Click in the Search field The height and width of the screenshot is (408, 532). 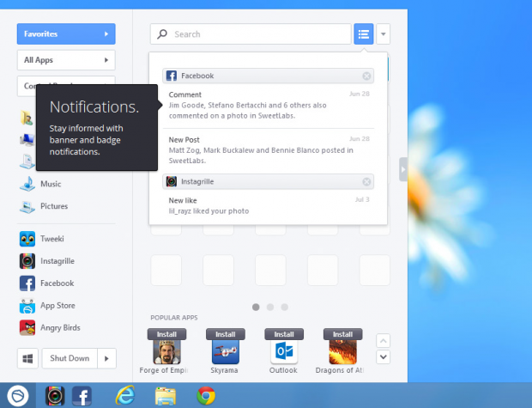[251, 34]
